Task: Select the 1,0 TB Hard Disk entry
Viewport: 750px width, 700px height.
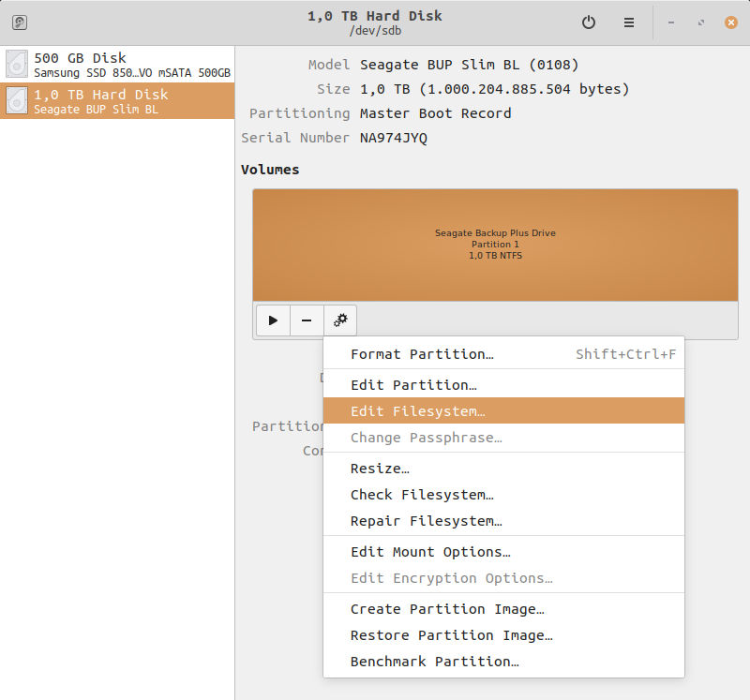Action: [x=117, y=101]
